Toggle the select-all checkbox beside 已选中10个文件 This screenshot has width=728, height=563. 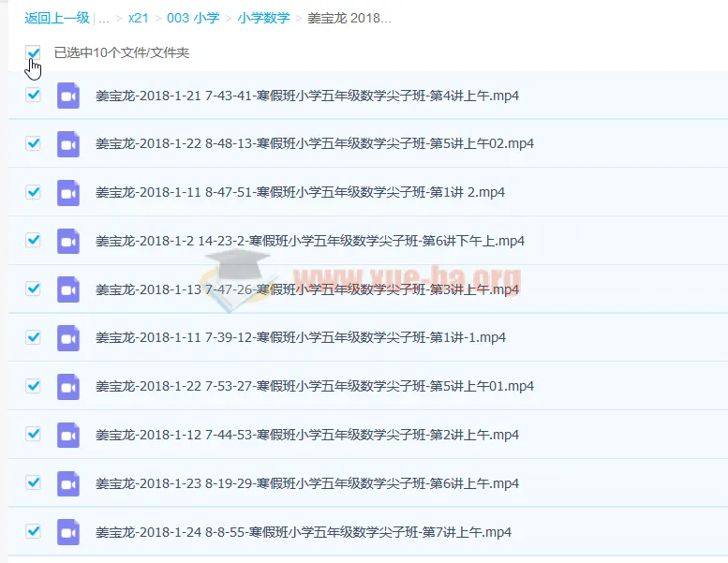(x=33, y=52)
